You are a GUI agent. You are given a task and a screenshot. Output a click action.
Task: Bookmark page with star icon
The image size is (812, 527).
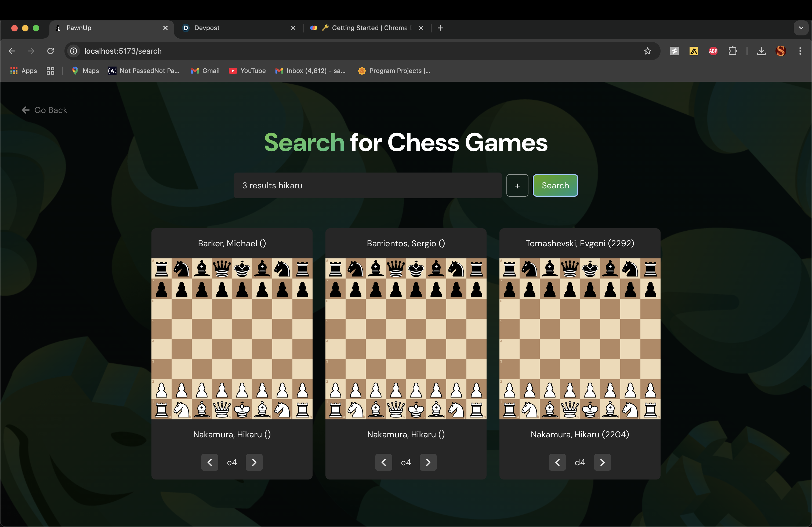coord(647,51)
